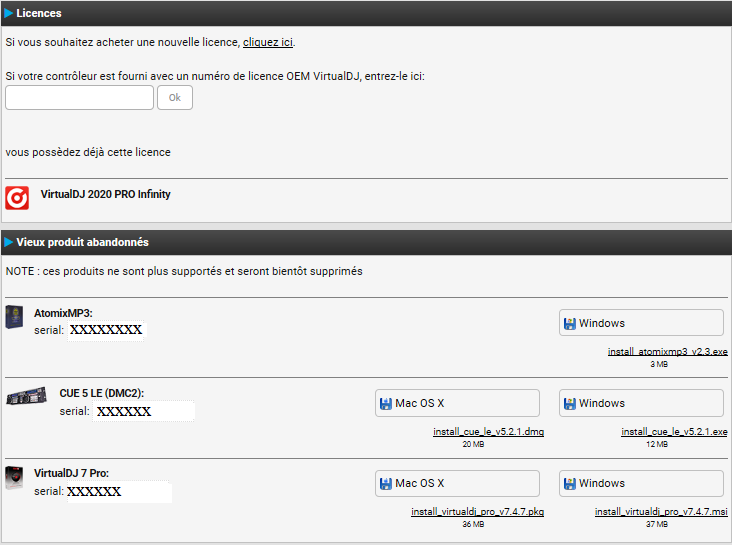Click the AtomixMP3 product box icon
This screenshot has width=732, height=545.
[15, 317]
